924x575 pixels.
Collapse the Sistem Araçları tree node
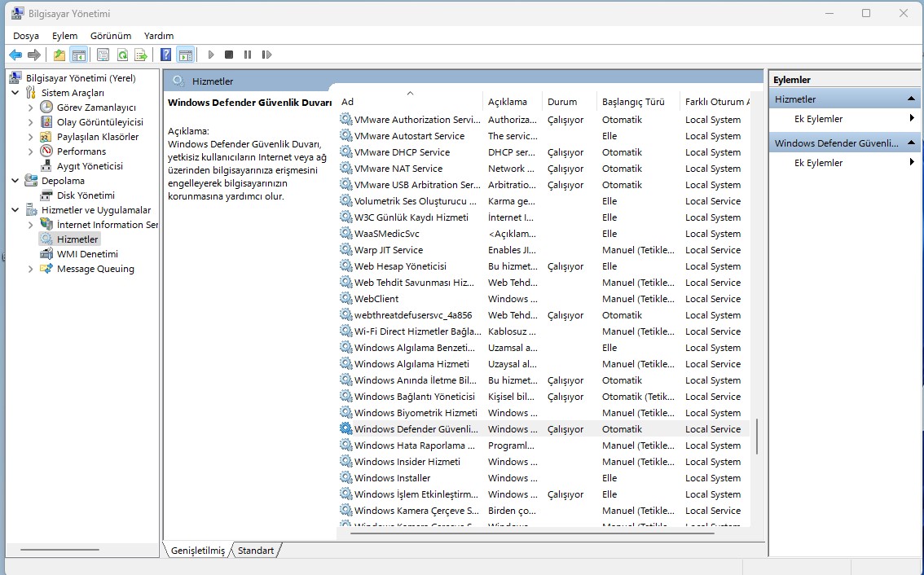coord(15,93)
